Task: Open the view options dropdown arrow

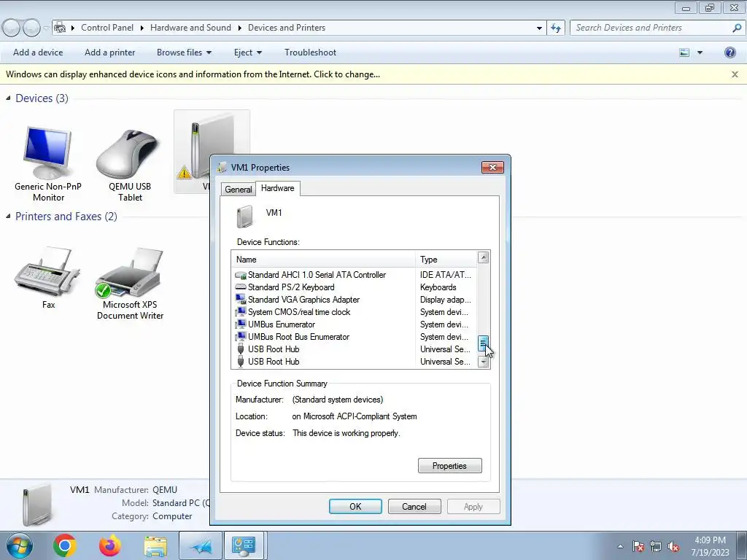Action: click(x=700, y=52)
